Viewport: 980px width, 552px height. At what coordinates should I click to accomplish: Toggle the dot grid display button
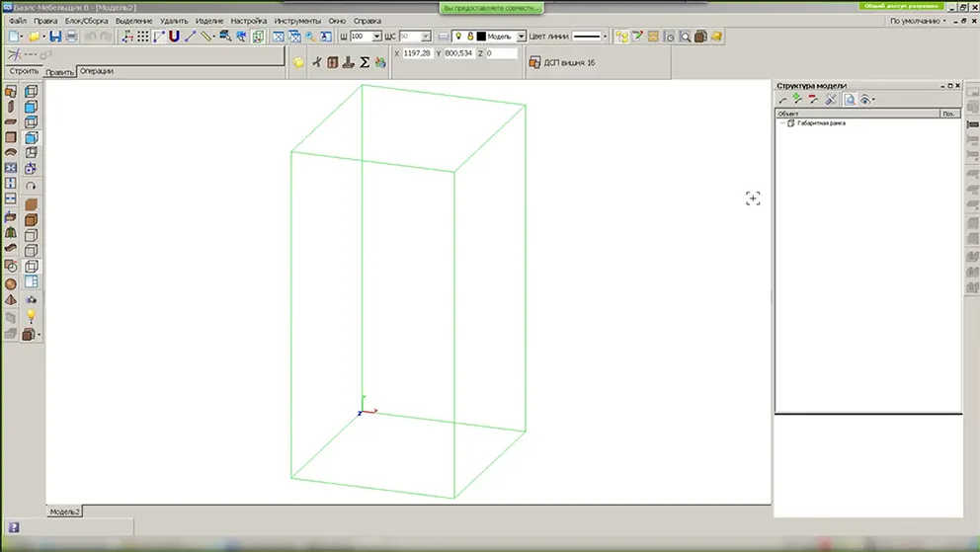142,37
